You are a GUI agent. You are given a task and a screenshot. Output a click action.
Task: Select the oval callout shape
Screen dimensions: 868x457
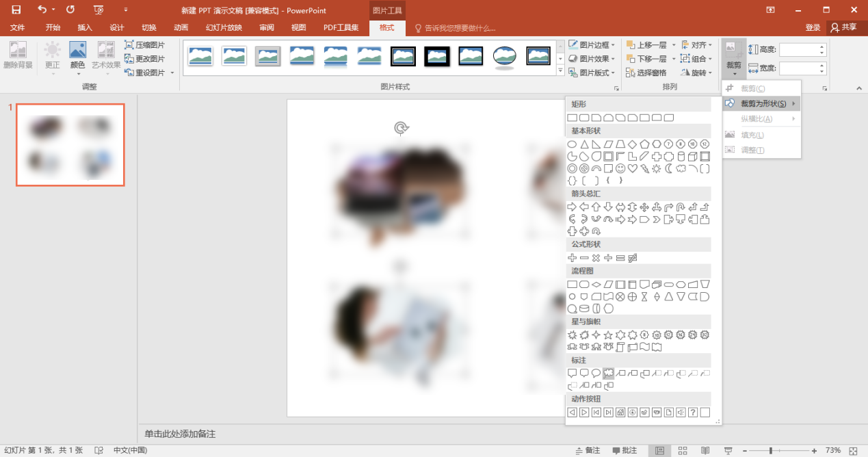point(596,373)
